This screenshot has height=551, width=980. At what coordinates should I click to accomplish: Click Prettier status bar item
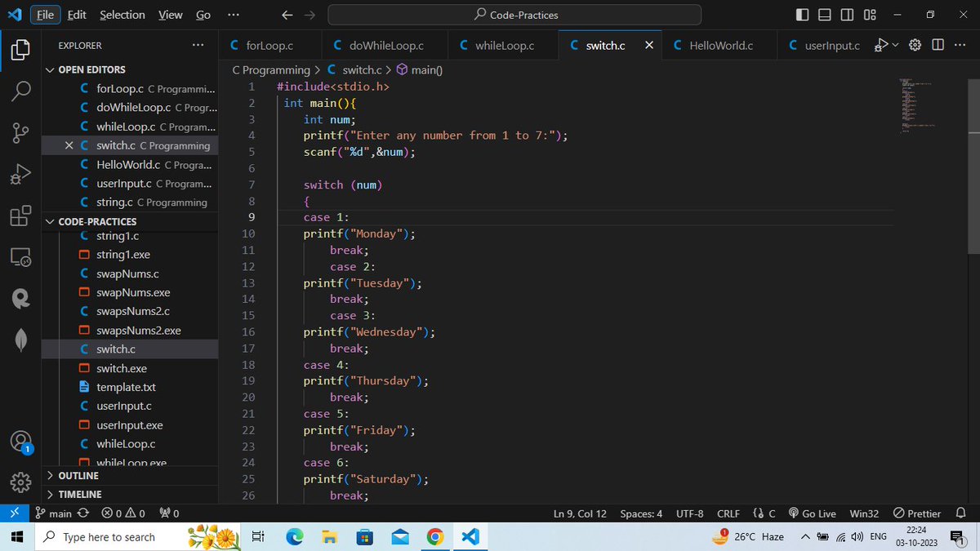pyautogui.click(x=917, y=513)
